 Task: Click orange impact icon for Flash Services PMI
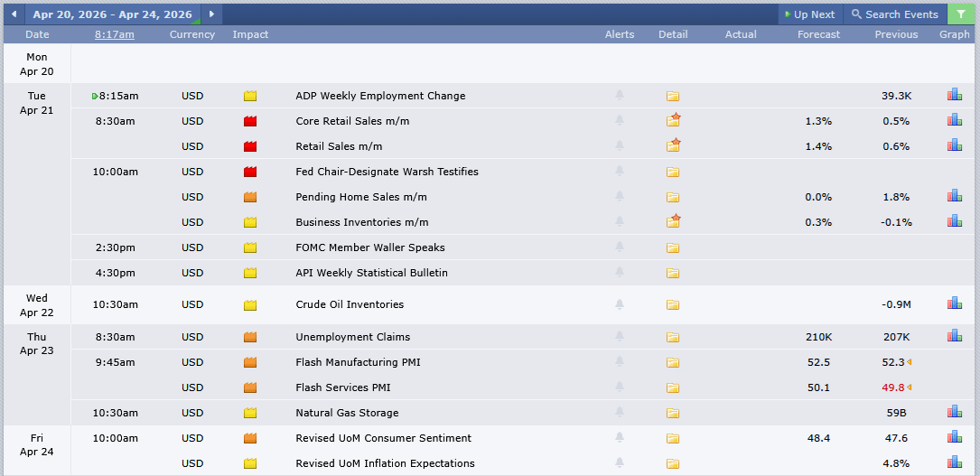pos(250,387)
